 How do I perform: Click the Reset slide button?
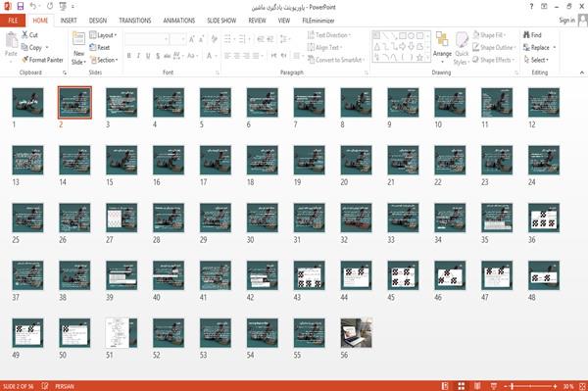100,48
